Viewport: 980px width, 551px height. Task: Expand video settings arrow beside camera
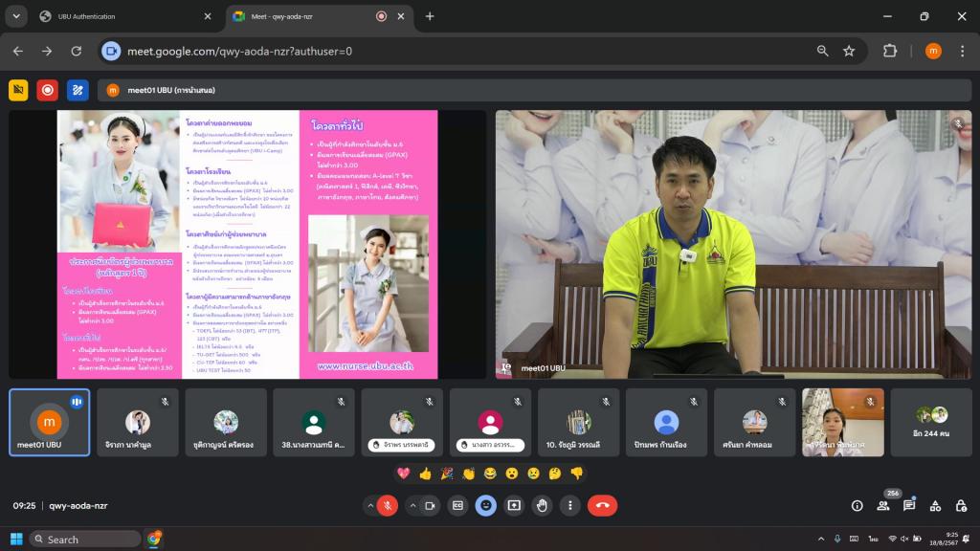pyautogui.click(x=412, y=505)
